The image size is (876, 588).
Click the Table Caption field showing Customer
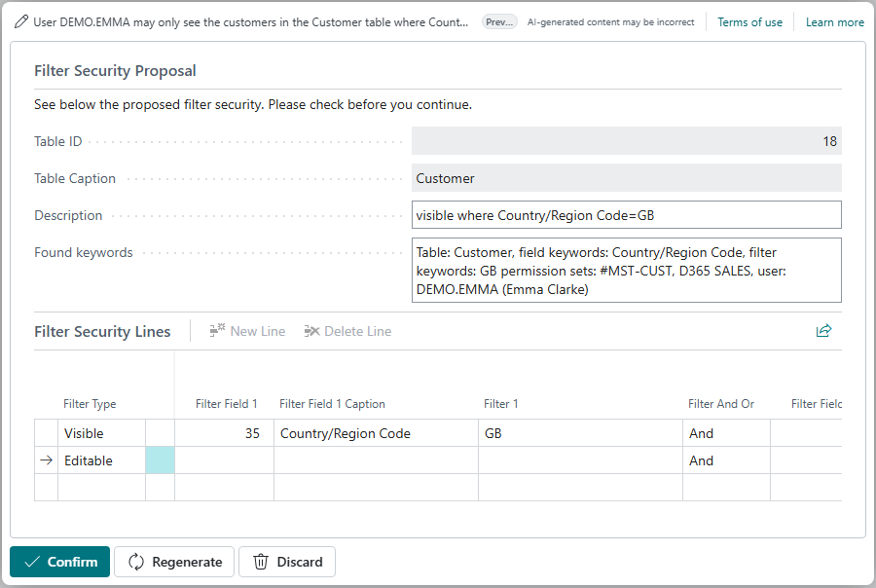tap(626, 178)
